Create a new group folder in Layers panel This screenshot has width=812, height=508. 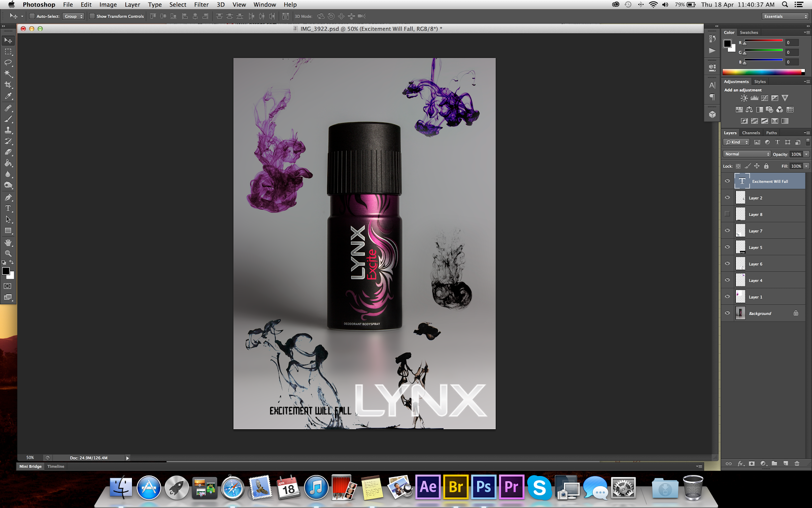[774, 463]
